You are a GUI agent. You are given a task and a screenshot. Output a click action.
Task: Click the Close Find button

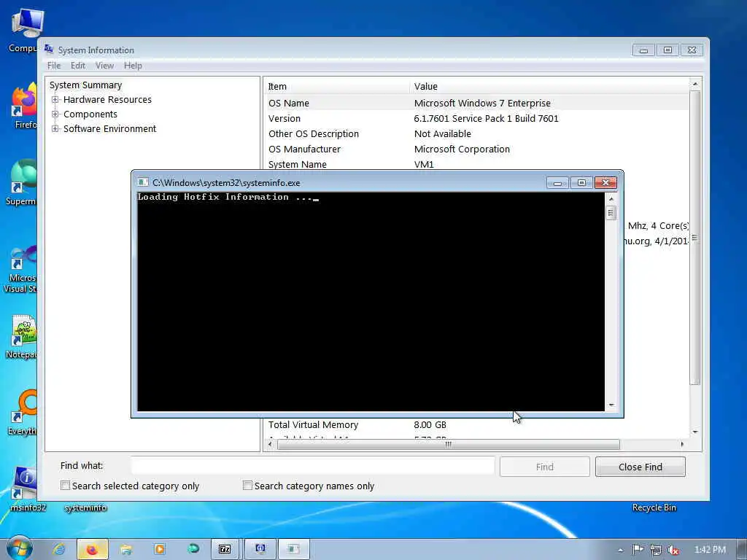click(x=640, y=467)
